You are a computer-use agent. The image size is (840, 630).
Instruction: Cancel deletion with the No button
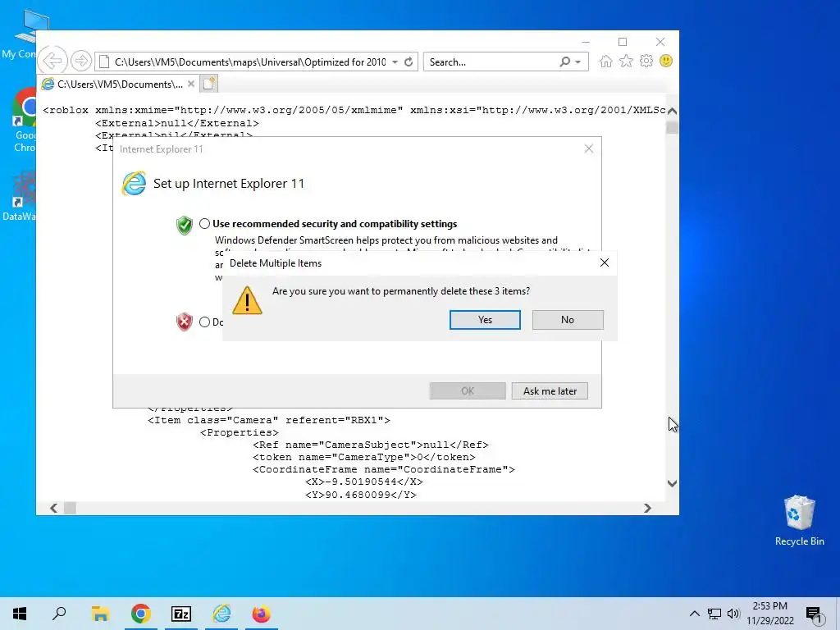tap(568, 320)
